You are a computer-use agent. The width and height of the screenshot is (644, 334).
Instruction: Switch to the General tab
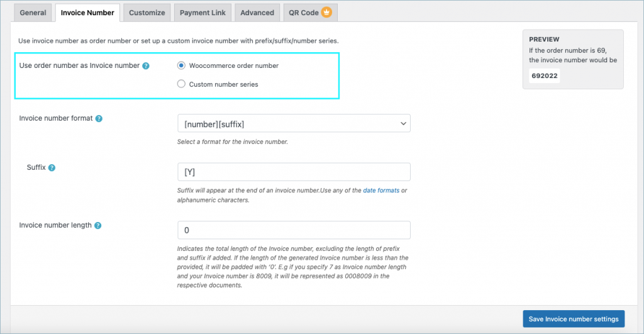click(x=33, y=13)
